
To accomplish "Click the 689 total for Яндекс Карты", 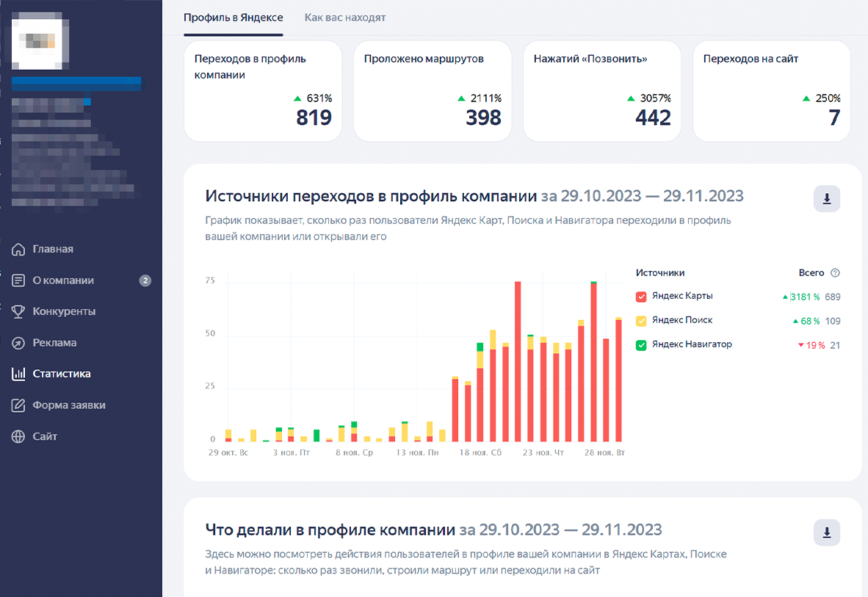I will point(833,297).
